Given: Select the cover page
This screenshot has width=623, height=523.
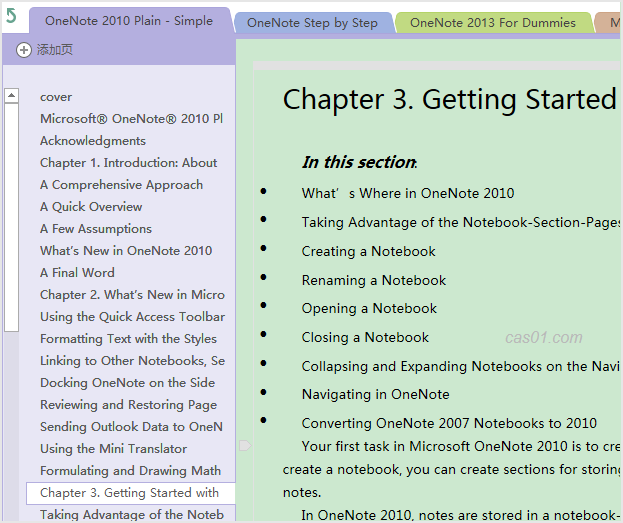Looking at the screenshot, I should 56,97.
